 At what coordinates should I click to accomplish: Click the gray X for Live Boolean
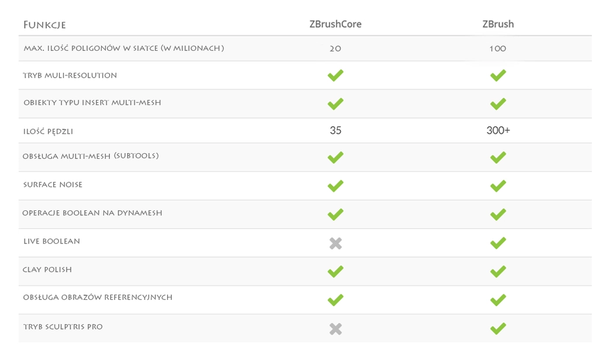[335, 243]
